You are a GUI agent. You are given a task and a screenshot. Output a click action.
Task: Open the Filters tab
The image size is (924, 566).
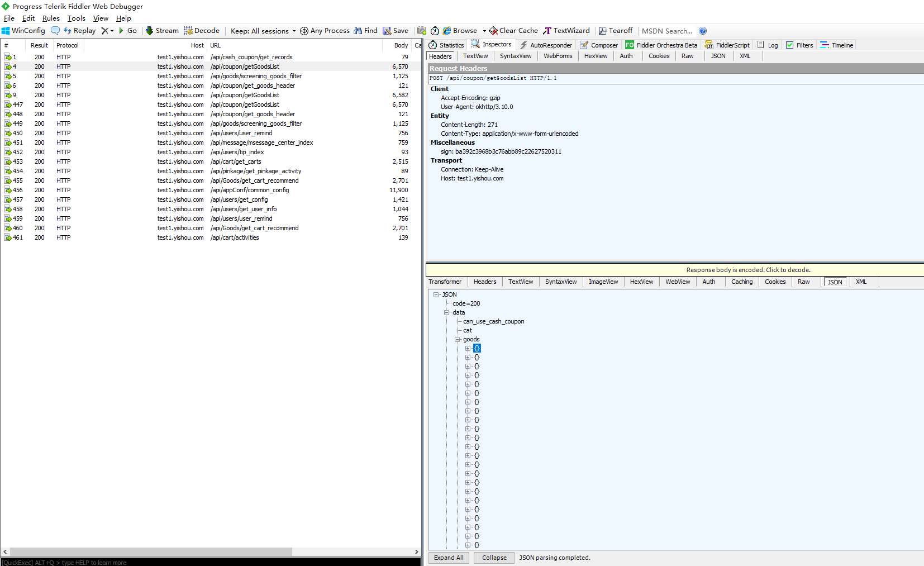(x=799, y=45)
